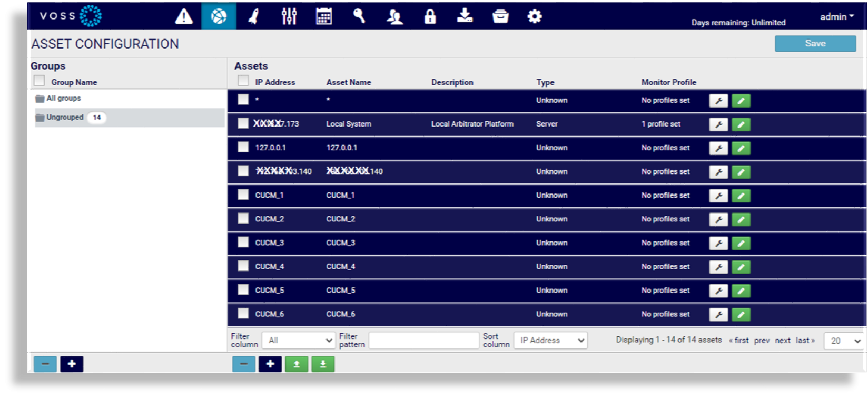Open the wrench tools icon in navigation
Screen dimensions: 868x397
pos(359,16)
